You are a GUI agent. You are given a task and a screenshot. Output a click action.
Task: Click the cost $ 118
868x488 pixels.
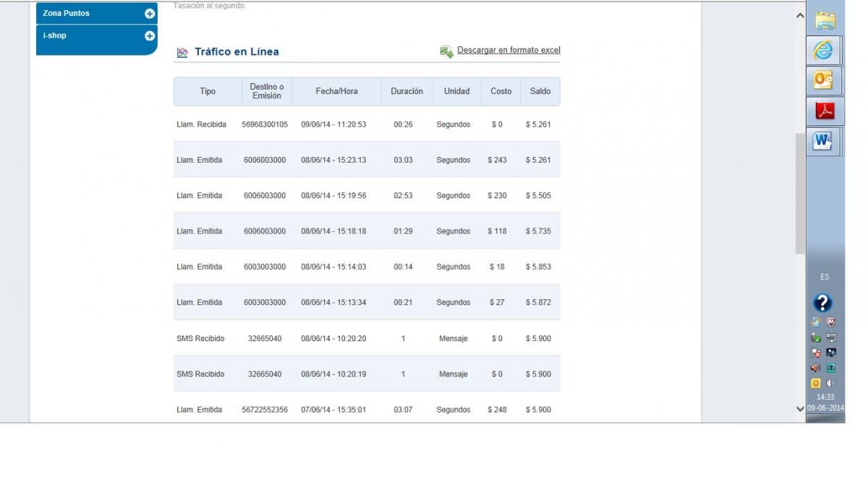pyautogui.click(x=497, y=231)
